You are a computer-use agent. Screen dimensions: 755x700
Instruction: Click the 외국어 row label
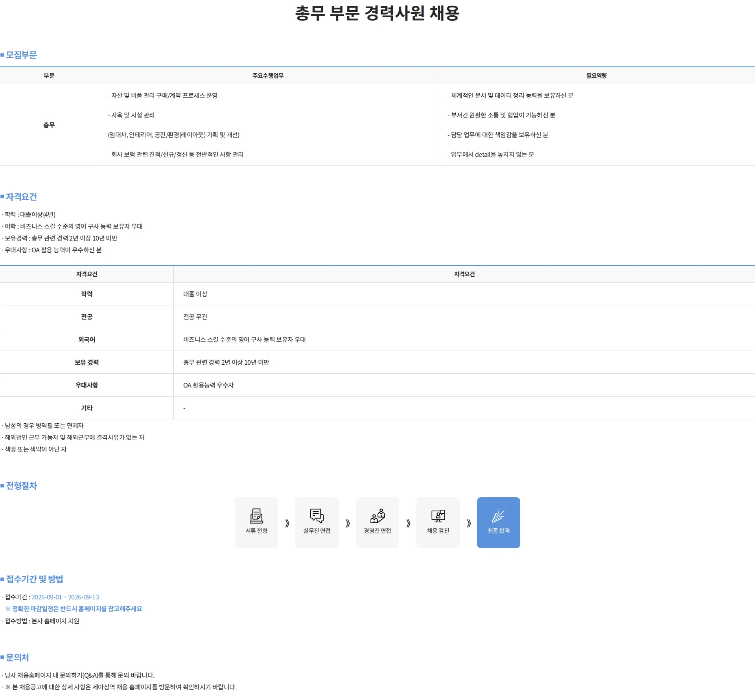coord(87,340)
